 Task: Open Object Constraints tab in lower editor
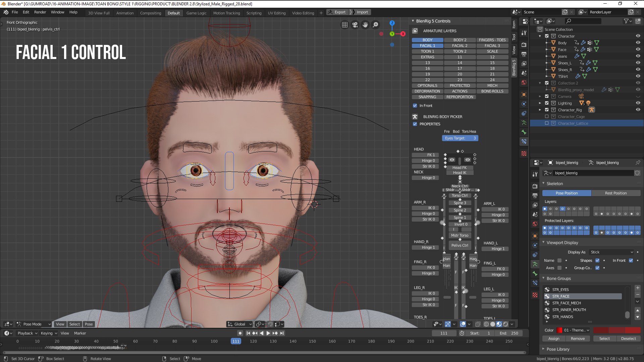pyautogui.click(x=535, y=255)
